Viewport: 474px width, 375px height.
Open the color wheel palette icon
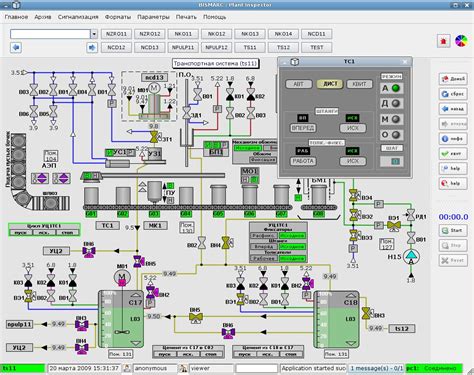[461, 41]
